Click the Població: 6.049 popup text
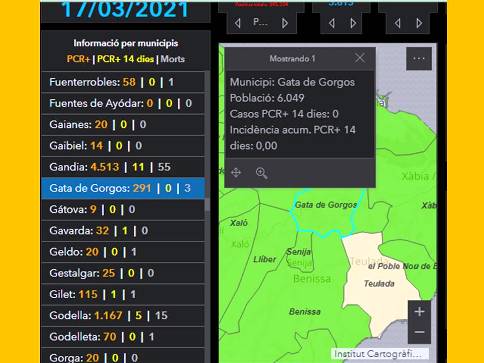Screen dimensions: 484x363 point(267,98)
